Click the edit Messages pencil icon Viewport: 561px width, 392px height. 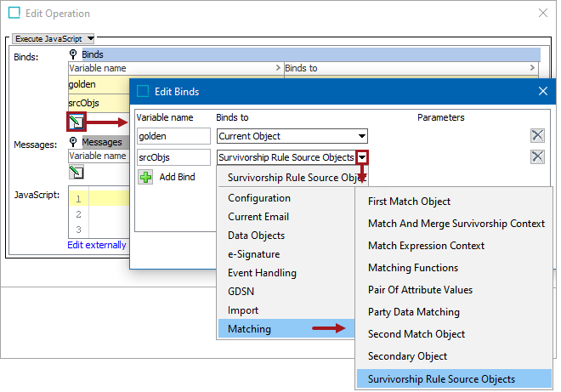tap(76, 173)
